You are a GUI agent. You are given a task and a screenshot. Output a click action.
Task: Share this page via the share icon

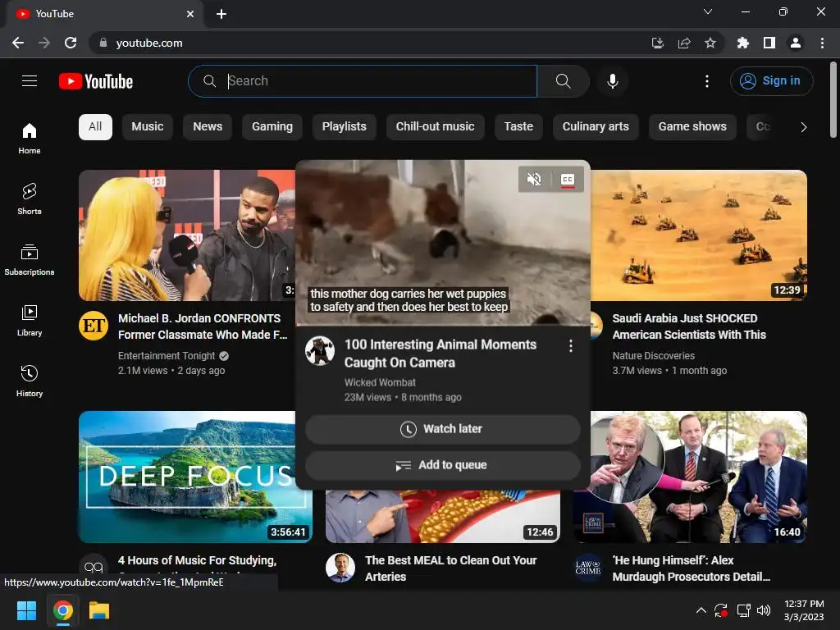tap(683, 43)
